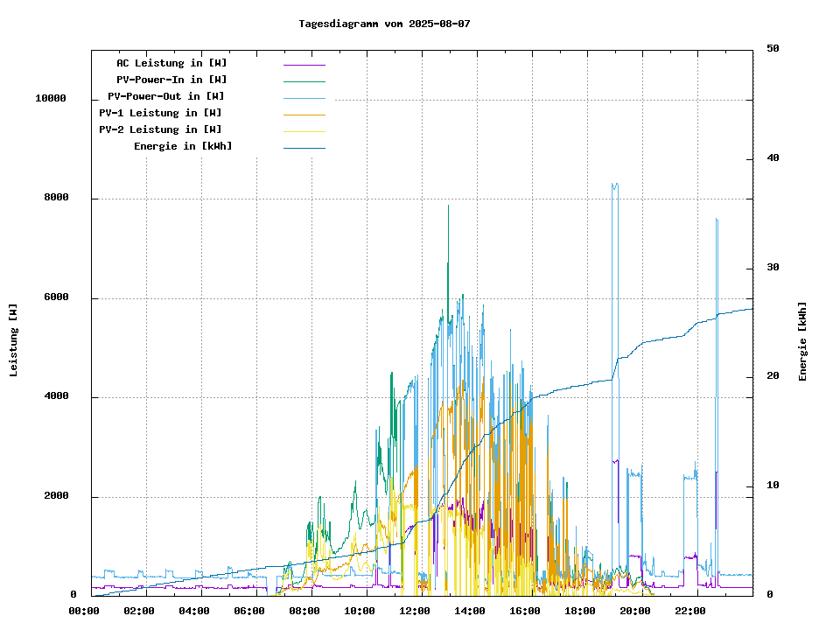This screenshot has width=840, height=630.
Task: Click the PV-Power-In legend line sample
Action: [x=304, y=81]
